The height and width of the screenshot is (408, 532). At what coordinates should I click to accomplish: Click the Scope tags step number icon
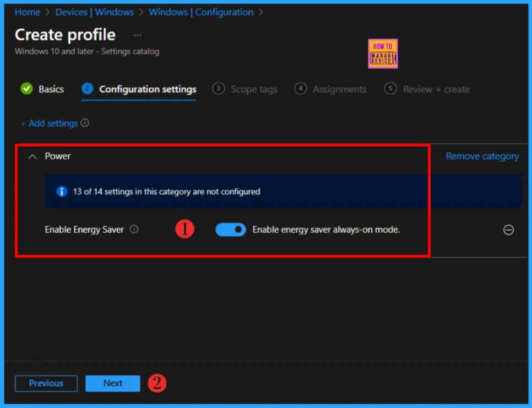219,89
